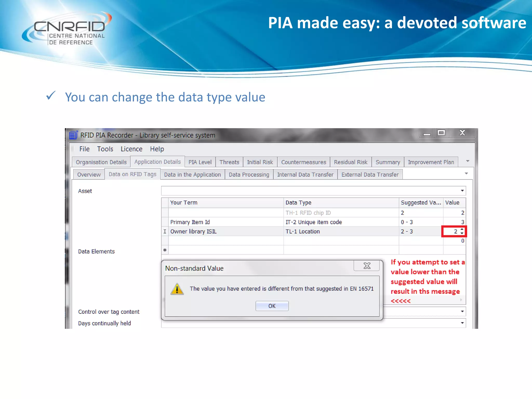Decrease the Owner library ISIL value spinner

click(x=462, y=233)
